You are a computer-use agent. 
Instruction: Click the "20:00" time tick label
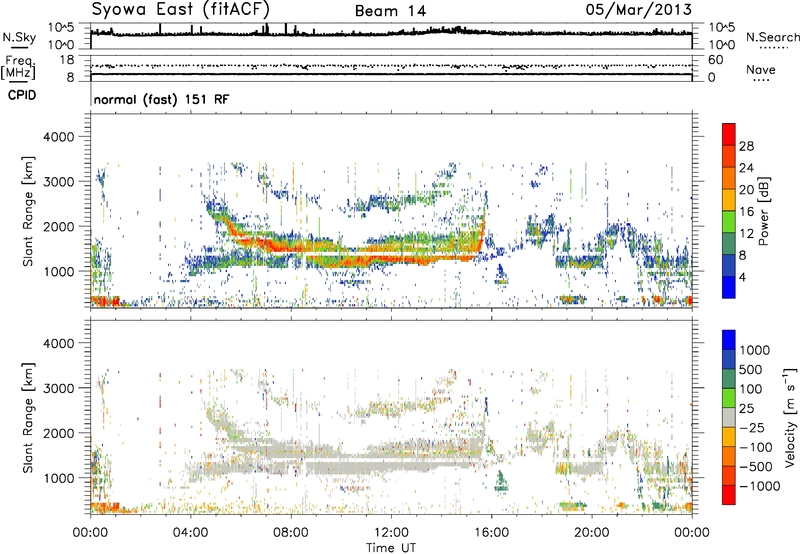(592, 533)
